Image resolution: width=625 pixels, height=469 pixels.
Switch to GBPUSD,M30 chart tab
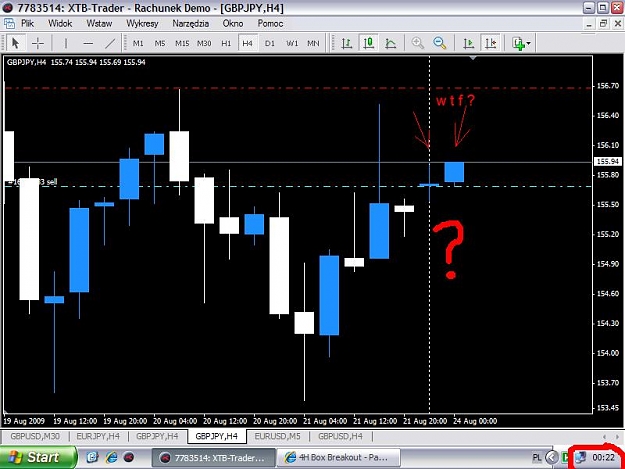[x=35, y=436]
